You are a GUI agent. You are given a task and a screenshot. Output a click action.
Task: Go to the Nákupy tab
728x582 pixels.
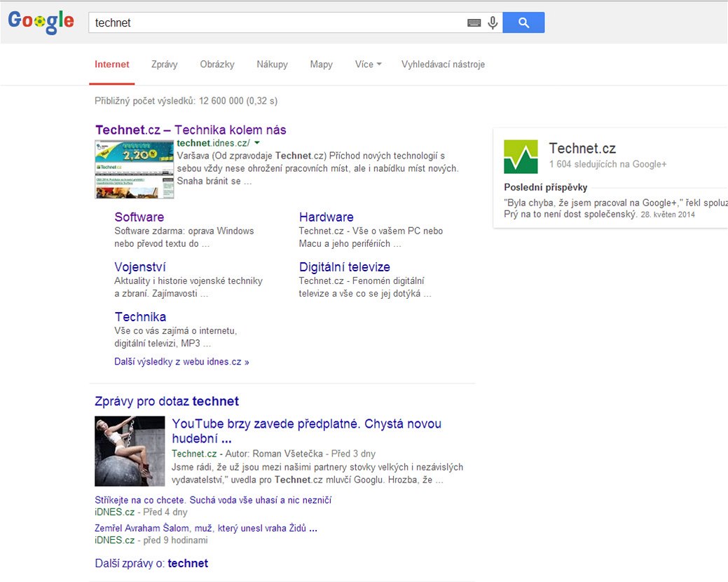[272, 65]
